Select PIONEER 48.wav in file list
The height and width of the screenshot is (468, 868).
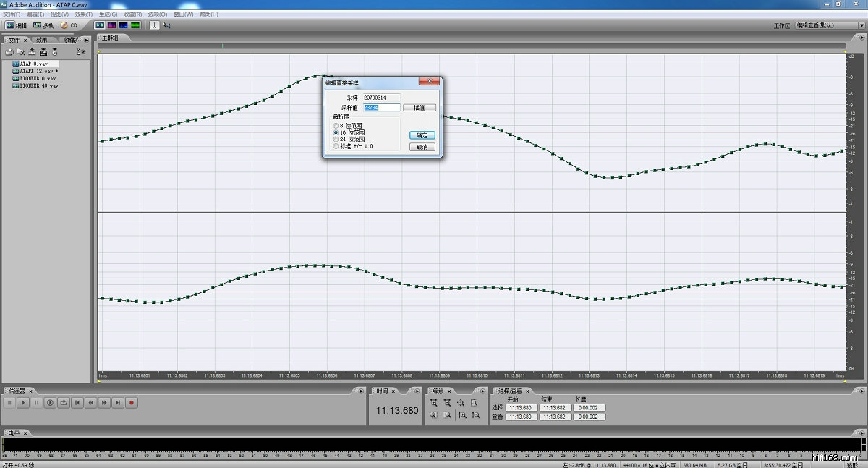tap(39, 85)
